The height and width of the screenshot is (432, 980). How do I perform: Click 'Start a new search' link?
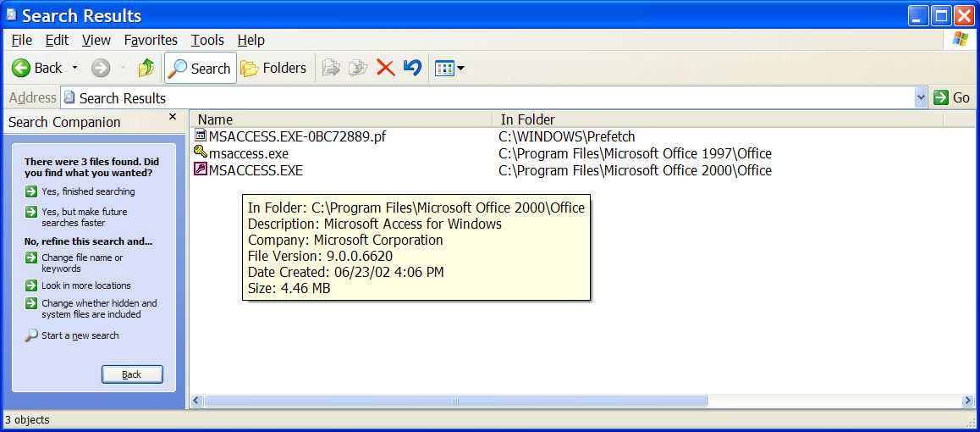coord(80,335)
